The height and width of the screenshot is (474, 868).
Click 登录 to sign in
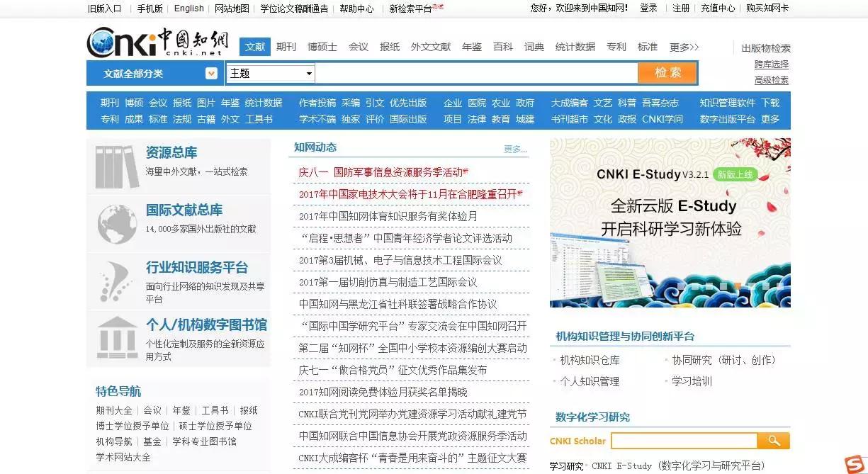(x=648, y=9)
